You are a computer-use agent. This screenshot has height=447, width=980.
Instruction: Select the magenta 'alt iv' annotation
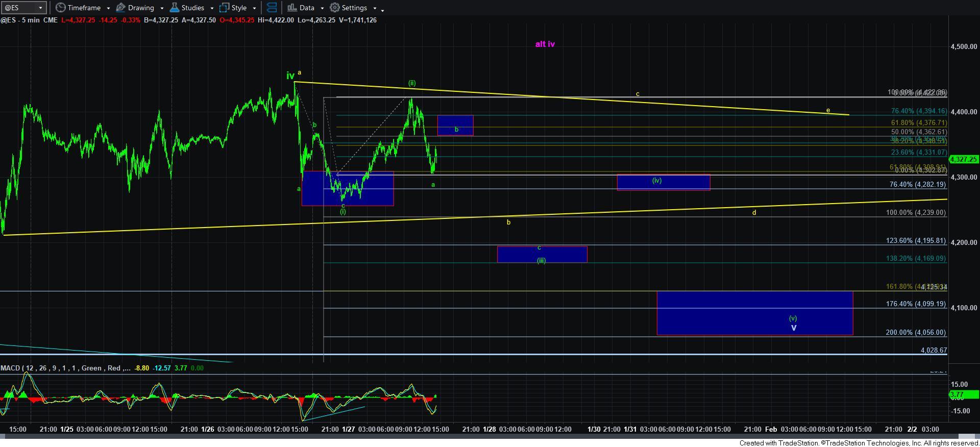[x=545, y=44]
